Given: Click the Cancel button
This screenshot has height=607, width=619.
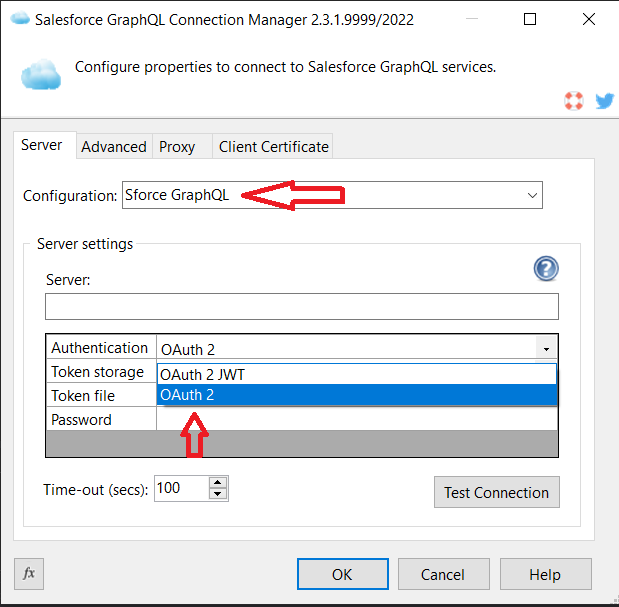Looking at the screenshot, I should (x=443, y=574).
